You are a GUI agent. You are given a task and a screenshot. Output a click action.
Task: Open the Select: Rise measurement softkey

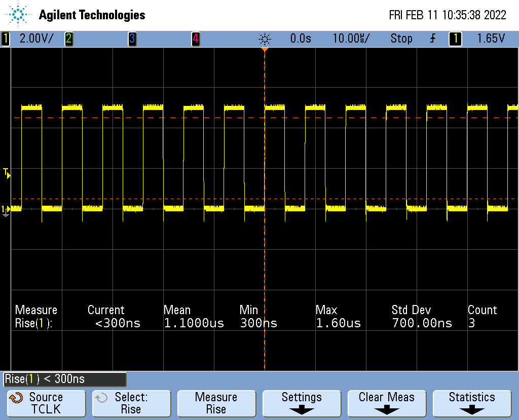point(131,403)
